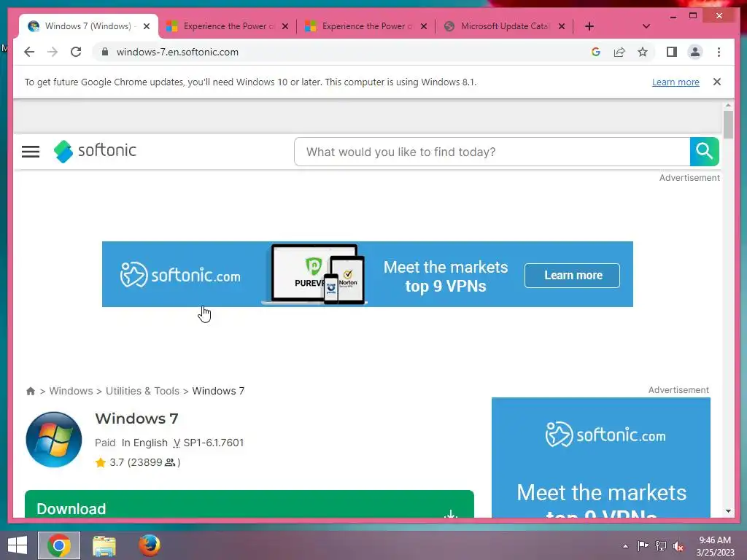Click the scrollbar down arrow
The width and height of the screenshot is (747, 560).
pos(728,511)
